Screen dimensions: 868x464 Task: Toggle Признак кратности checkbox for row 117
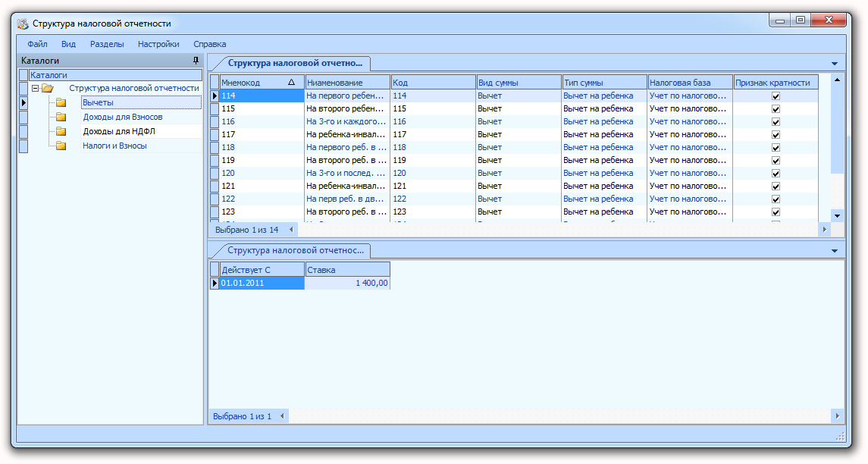tap(776, 134)
